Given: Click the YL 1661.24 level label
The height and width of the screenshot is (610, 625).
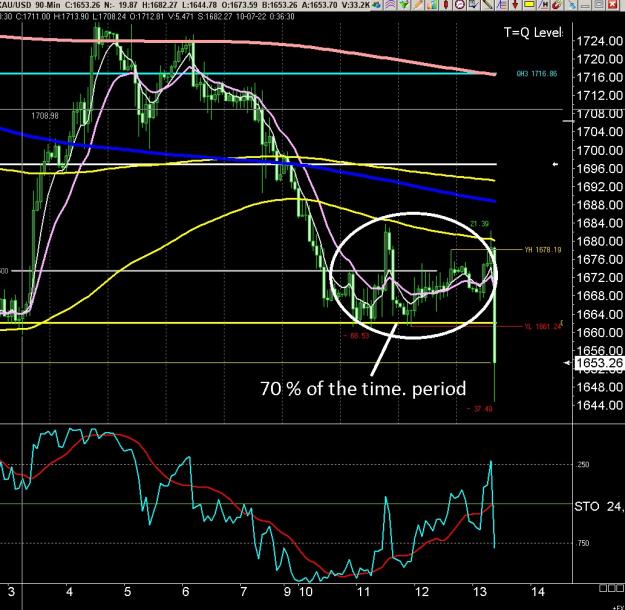Looking at the screenshot, I should 542,327.
